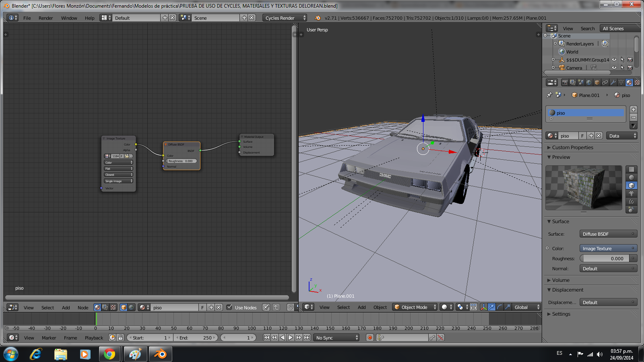Viewport: 644px width, 362px height.
Task: Toggle Camera renderability in the outliner
Action: [x=630, y=68]
